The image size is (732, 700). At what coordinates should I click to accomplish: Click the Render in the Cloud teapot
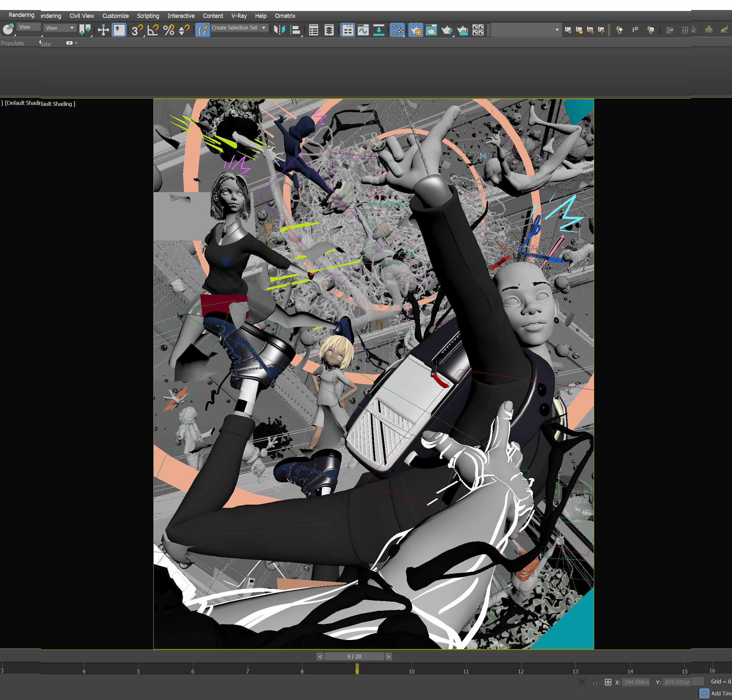pos(462,30)
